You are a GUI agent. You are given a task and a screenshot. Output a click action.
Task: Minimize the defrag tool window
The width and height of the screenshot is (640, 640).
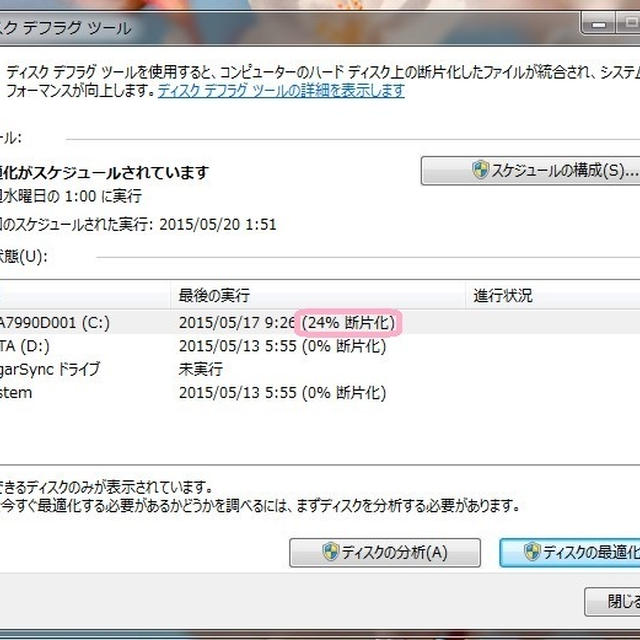pos(598,24)
